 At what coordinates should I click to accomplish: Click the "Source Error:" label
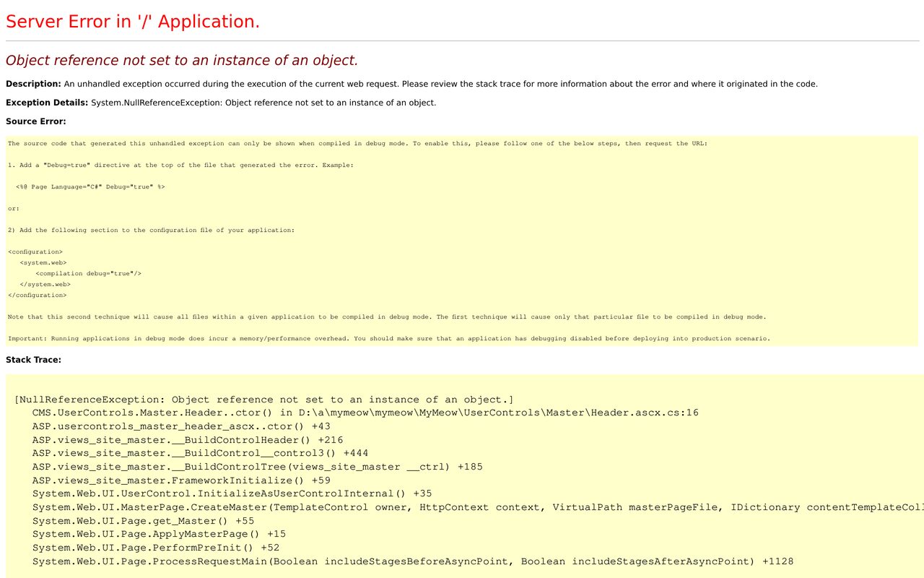point(36,121)
